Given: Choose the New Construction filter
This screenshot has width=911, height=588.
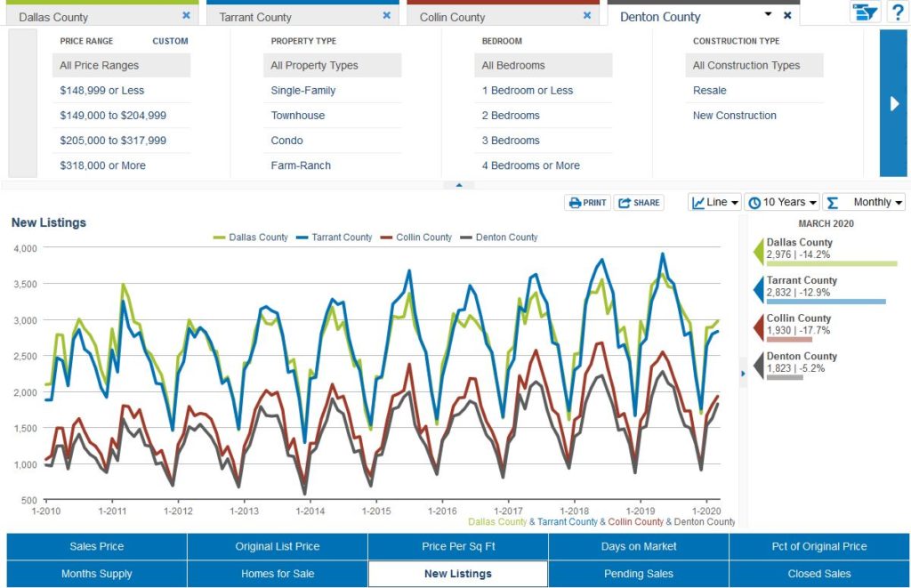Looking at the screenshot, I should pos(734,116).
